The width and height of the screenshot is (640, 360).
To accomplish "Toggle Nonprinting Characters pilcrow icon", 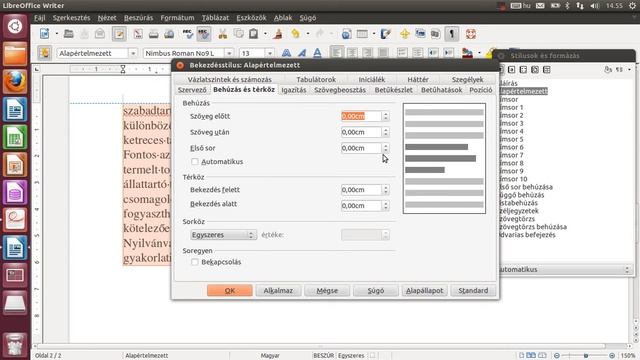I will pyautogui.click(x=451, y=34).
